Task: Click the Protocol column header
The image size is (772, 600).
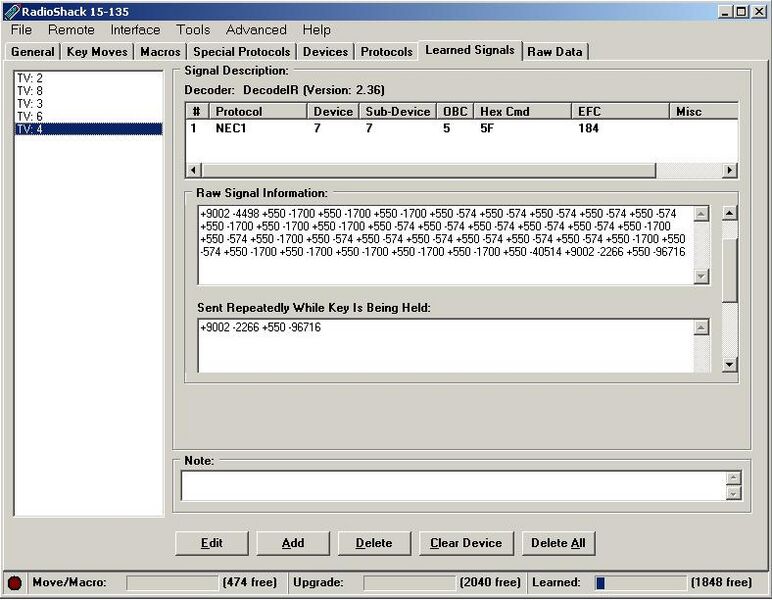Action: pos(258,112)
